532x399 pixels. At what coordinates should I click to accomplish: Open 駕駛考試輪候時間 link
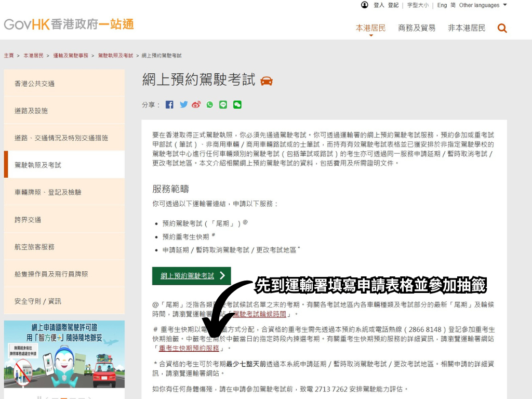point(259,314)
